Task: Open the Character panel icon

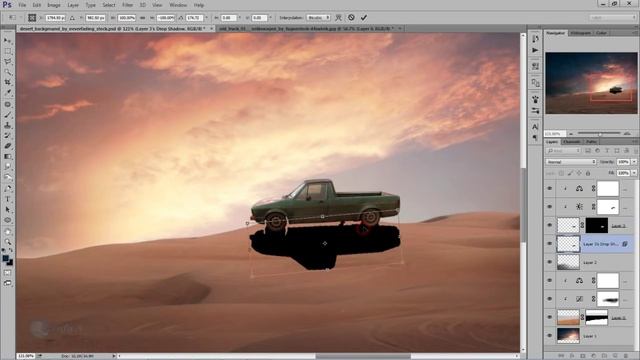Action: (x=535, y=127)
